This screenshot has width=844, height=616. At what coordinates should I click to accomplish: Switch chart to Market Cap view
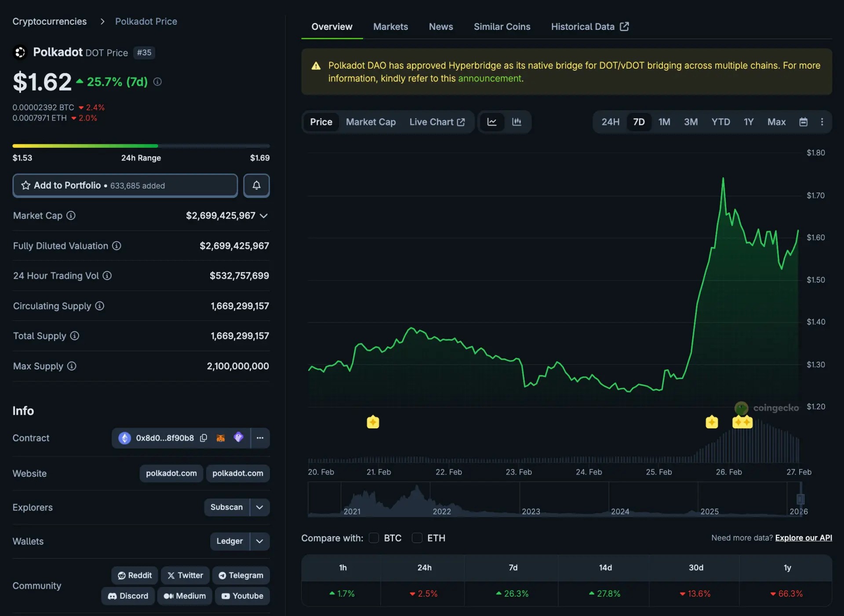pyautogui.click(x=371, y=122)
